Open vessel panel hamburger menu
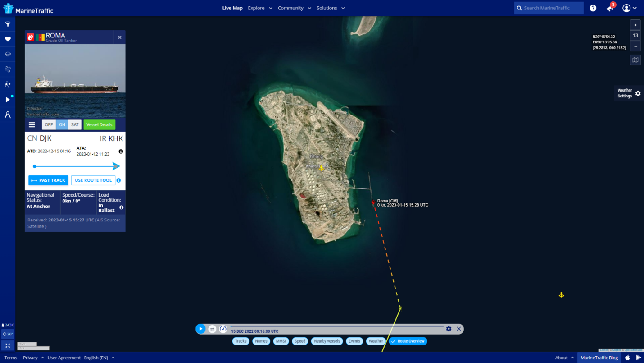Viewport: 644px width, 363px height. tap(32, 125)
